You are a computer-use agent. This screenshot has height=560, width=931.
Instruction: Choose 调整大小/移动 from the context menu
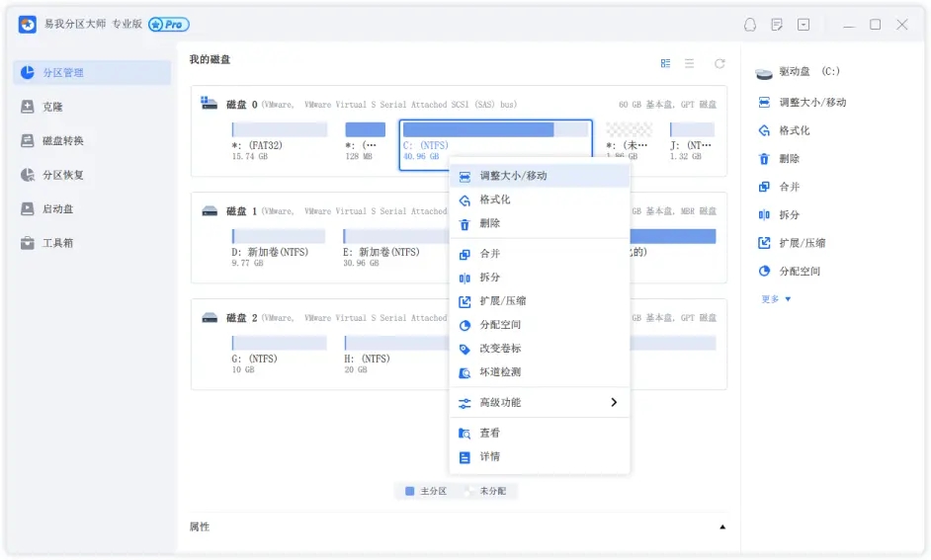(x=512, y=176)
